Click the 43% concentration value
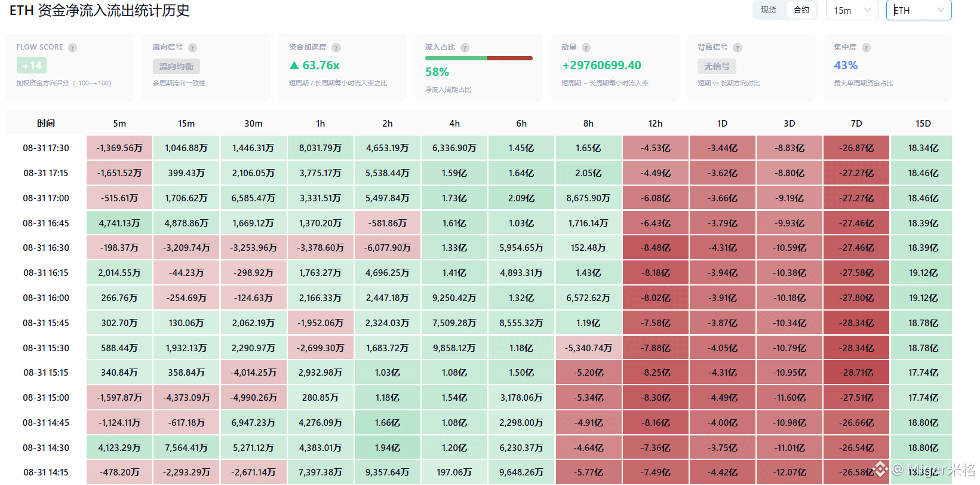 point(846,65)
